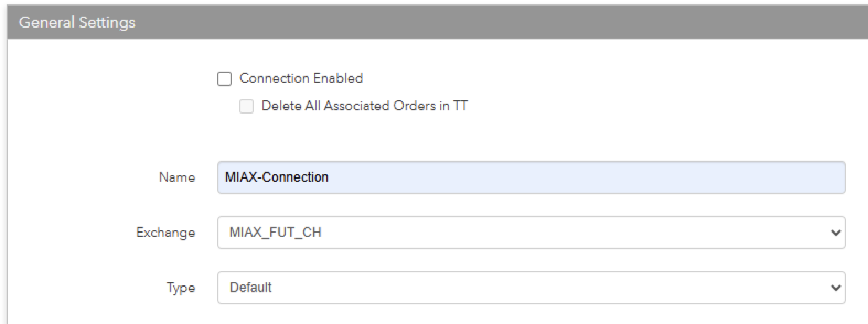This screenshot has height=324, width=868.
Task: Click the Connection Enabled label text
Action: 301,78
